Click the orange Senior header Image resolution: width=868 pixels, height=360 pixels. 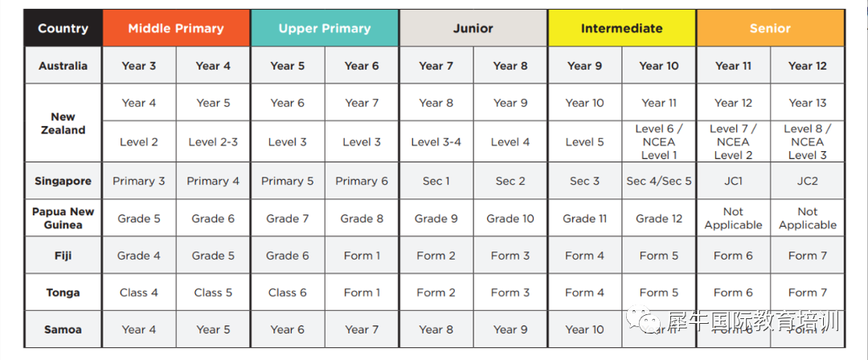click(770, 28)
